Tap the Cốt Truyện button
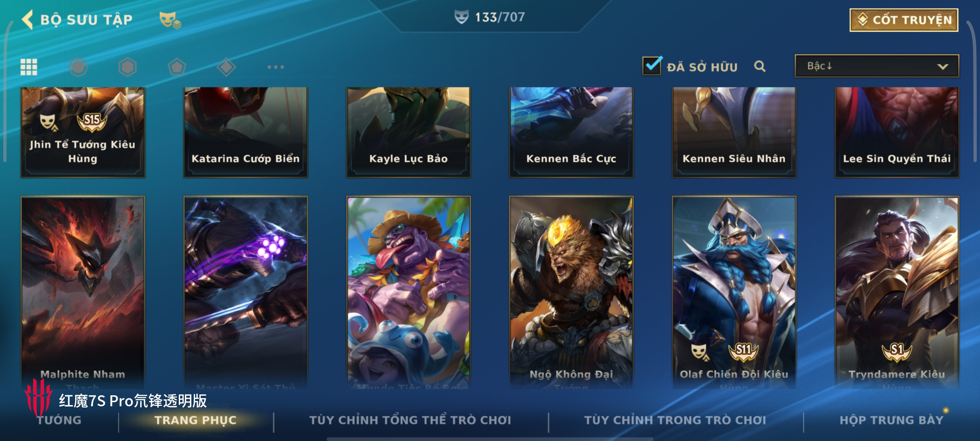 pos(904,20)
